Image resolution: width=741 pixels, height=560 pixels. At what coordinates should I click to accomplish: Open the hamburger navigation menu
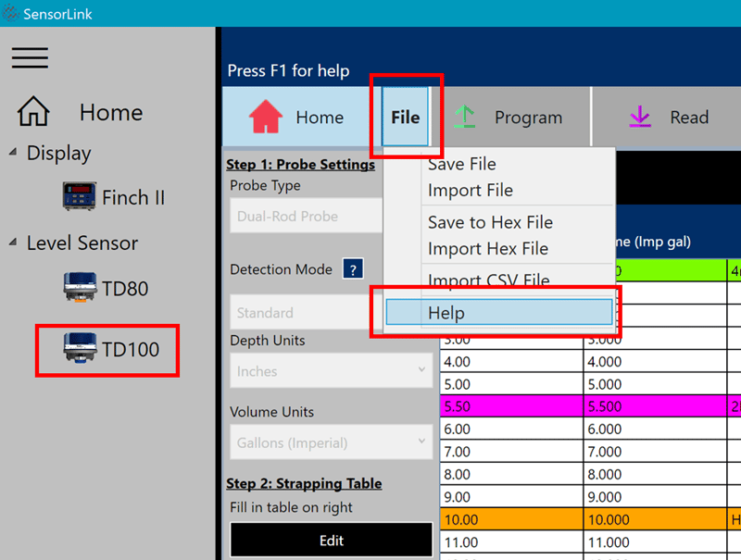point(29,57)
